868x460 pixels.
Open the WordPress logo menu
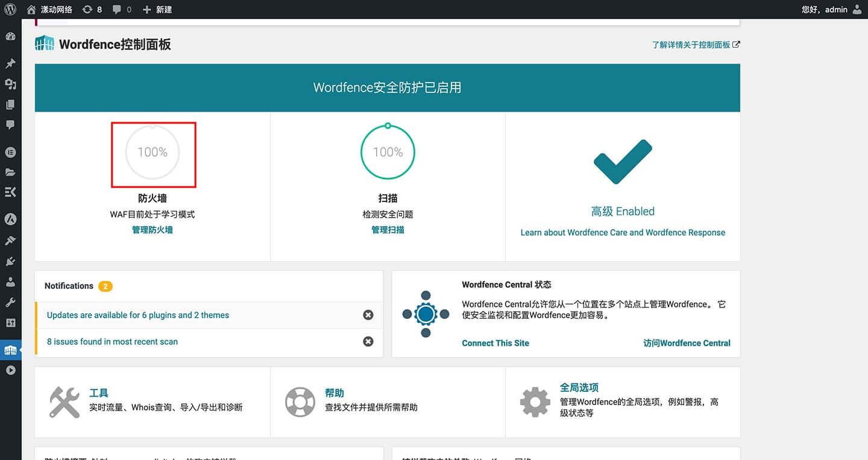(x=10, y=9)
